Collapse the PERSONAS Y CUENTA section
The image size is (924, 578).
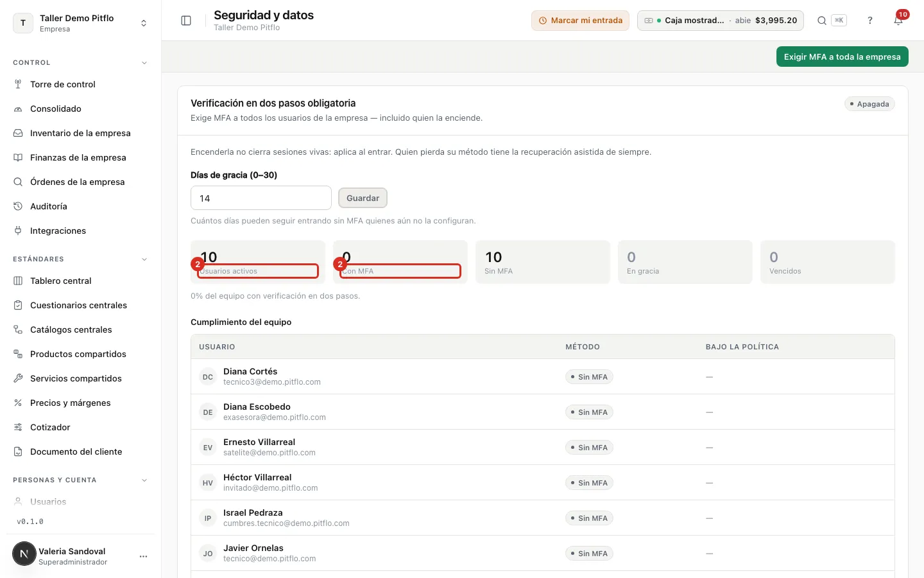point(144,480)
